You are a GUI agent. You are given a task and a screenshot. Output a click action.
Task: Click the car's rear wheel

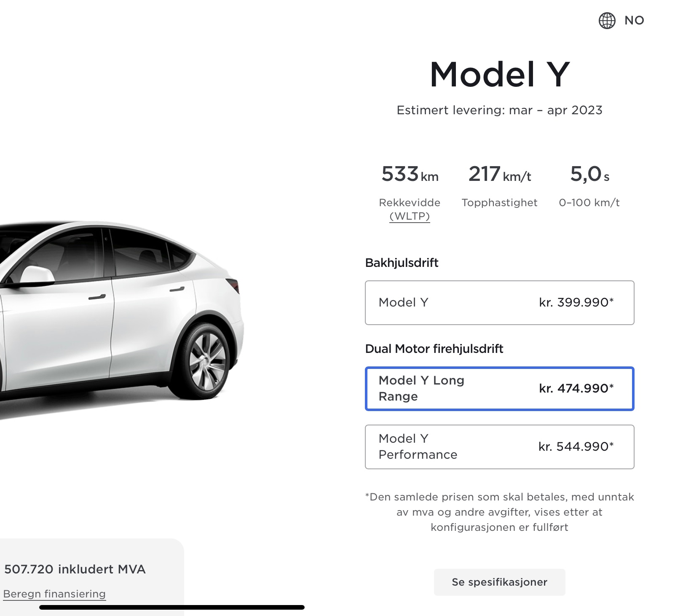click(206, 361)
